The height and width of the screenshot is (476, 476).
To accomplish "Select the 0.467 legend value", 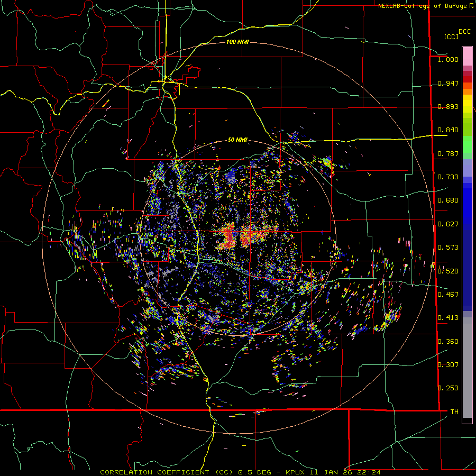I will [448, 294].
